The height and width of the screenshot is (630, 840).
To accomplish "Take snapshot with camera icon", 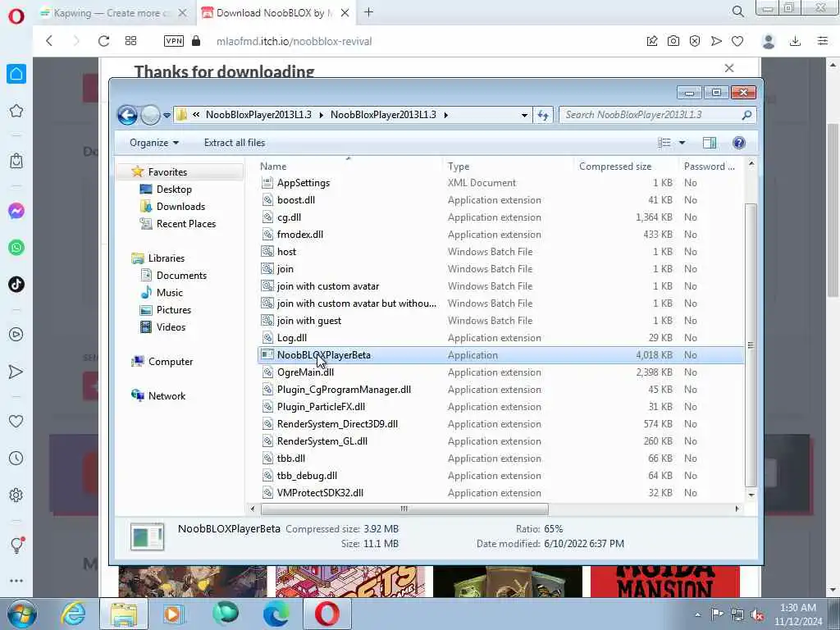I will pos(673,41).
